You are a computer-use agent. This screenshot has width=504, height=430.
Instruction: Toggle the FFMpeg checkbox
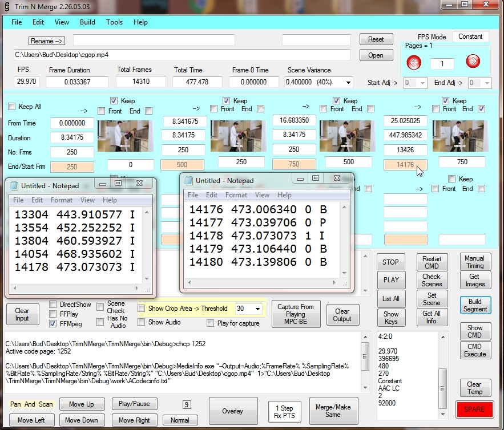click(x=53, y=323)
